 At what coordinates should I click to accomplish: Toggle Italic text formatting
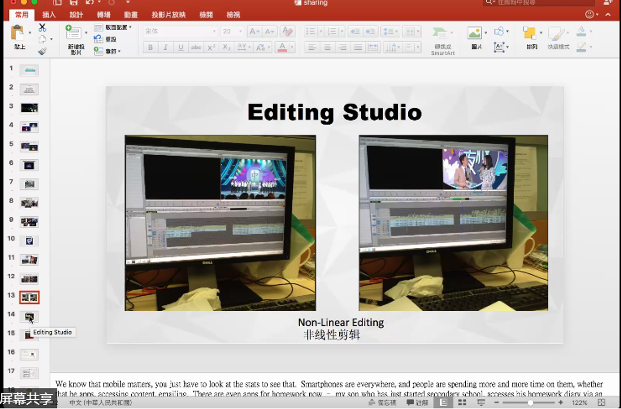(166, 47)
